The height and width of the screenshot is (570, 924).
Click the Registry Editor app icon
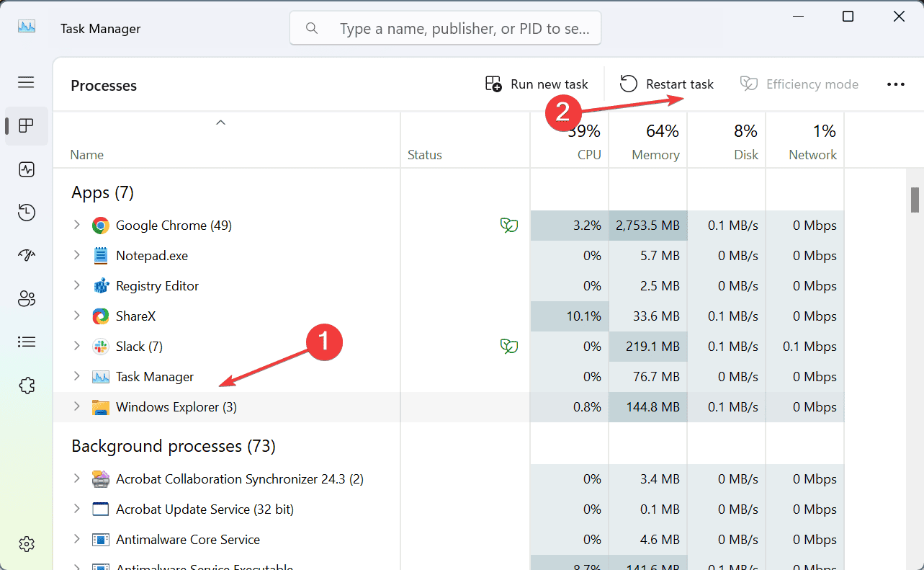100,286
